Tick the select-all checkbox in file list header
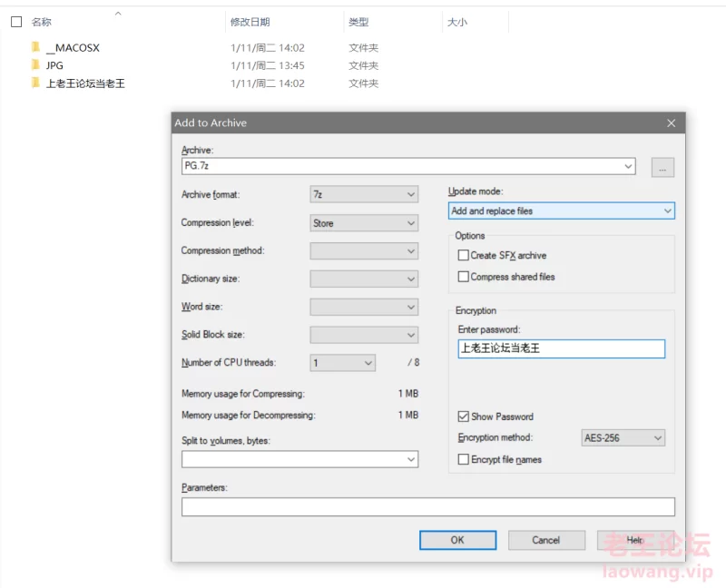Image resolution: width=726 pixels, height=588 pixels. (x=16, y=22)
